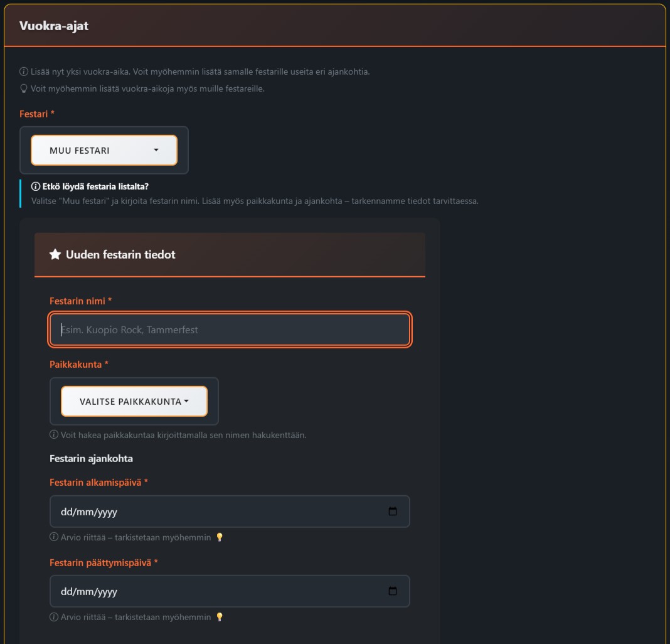Click yellow lightbulb under the alkamispäivä field
The width and height of the screenshot is (670, 644).
pyautogui.click(x=220, y=537)
